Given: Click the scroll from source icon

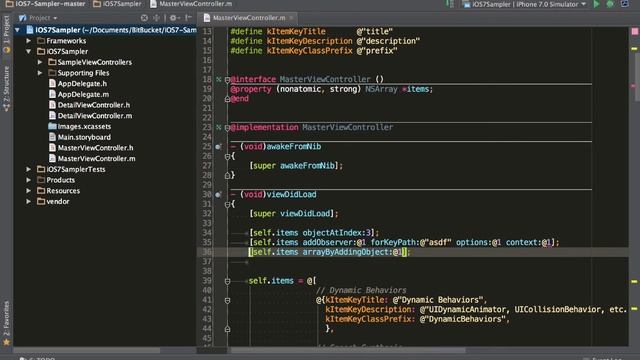Looking at the screenshot, I should pyautogui.click(x=144, y=18).
